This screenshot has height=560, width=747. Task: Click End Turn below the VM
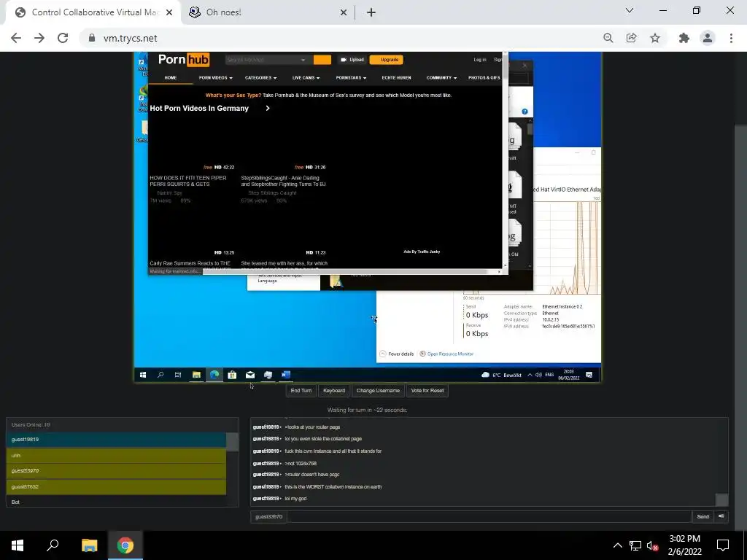[x=301, y=391]
